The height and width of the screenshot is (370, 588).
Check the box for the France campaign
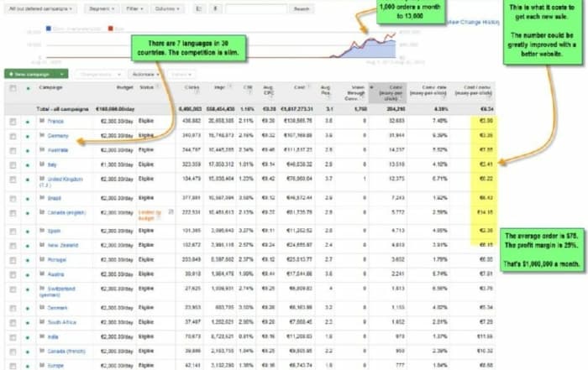(x=12, y=122)
